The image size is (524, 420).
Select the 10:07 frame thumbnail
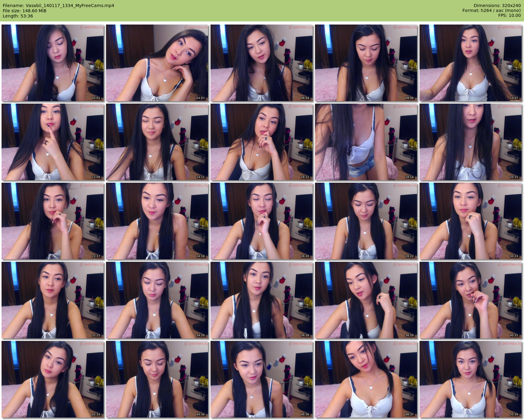pos(471,63)
